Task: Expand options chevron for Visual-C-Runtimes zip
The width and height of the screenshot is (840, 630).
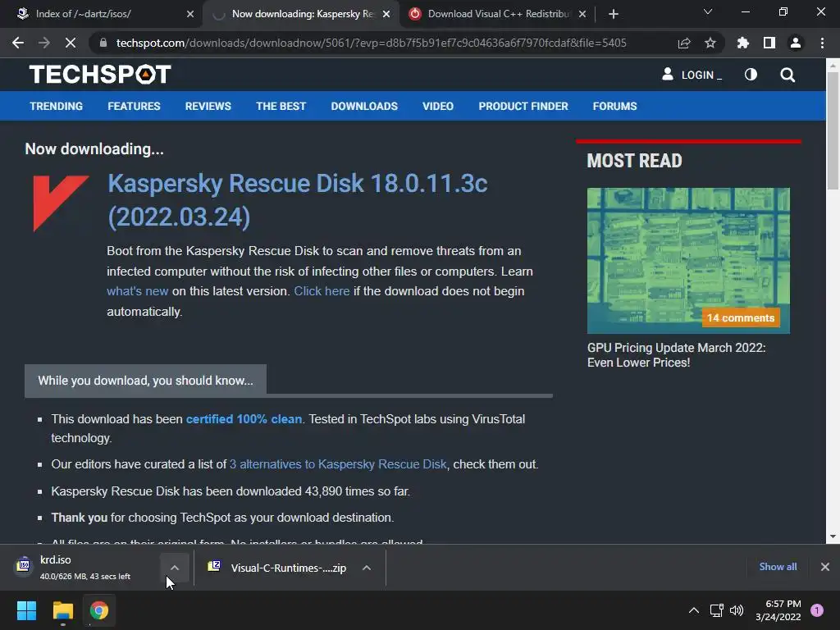Action: click(367, 568)
